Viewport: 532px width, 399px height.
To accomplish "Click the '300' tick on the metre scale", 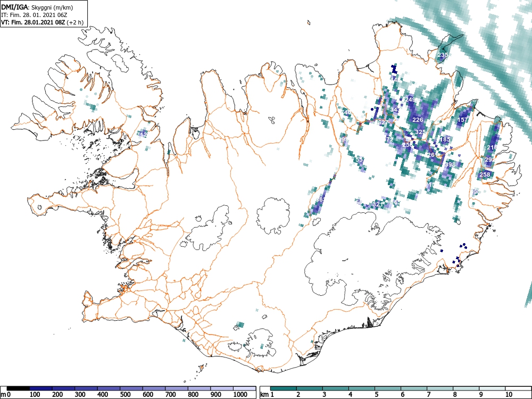I will tap(80, 395).
